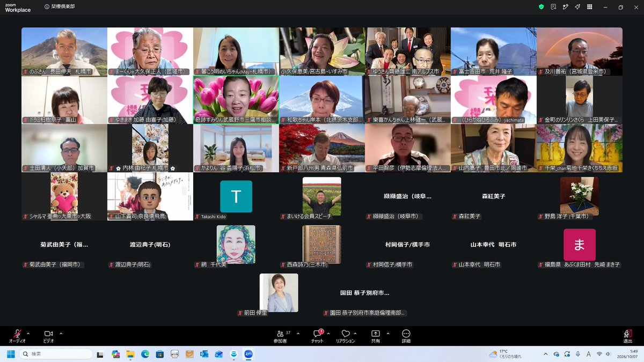644x362 pixels.
Task: Select video tile of 土田清人 (小矢部) 加賀市
Action: (x=64, y=148)
